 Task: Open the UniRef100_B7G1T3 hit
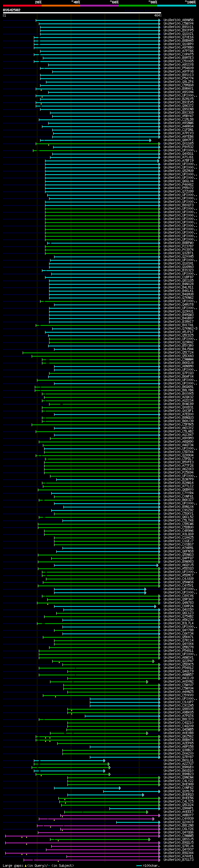click(178, 860)
